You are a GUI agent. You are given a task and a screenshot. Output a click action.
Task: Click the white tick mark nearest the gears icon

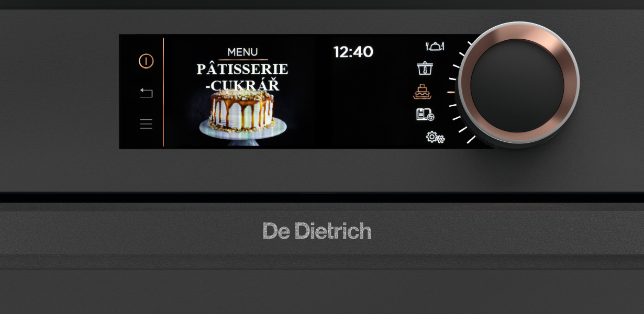pyautogui.click(x=471, y=139)
